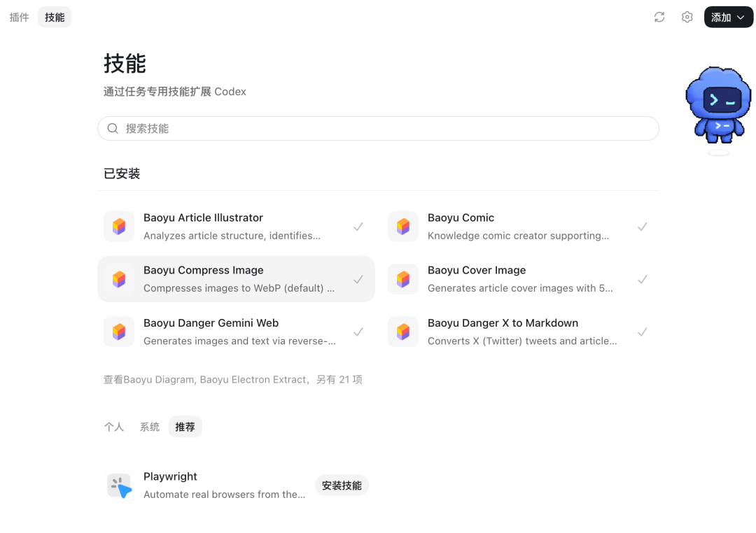Open settings via the gear icon

[687, 17]
